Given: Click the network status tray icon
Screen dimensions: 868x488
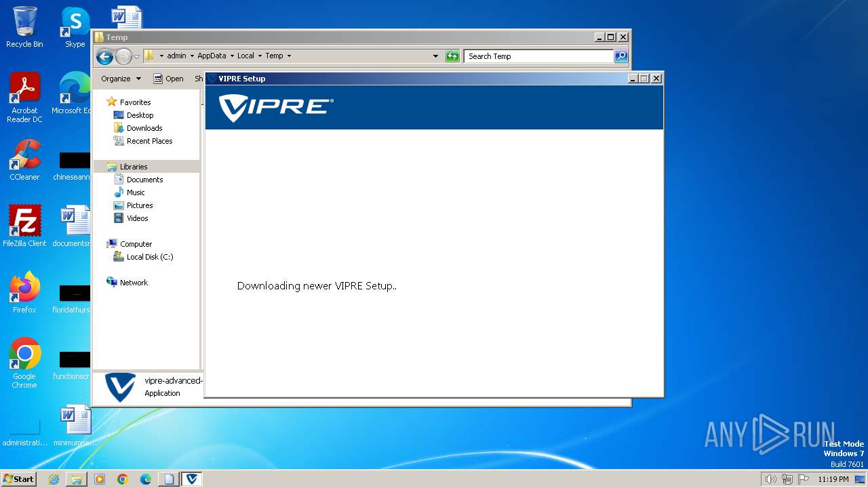Looking at the screenshot, I should point(787,479).
